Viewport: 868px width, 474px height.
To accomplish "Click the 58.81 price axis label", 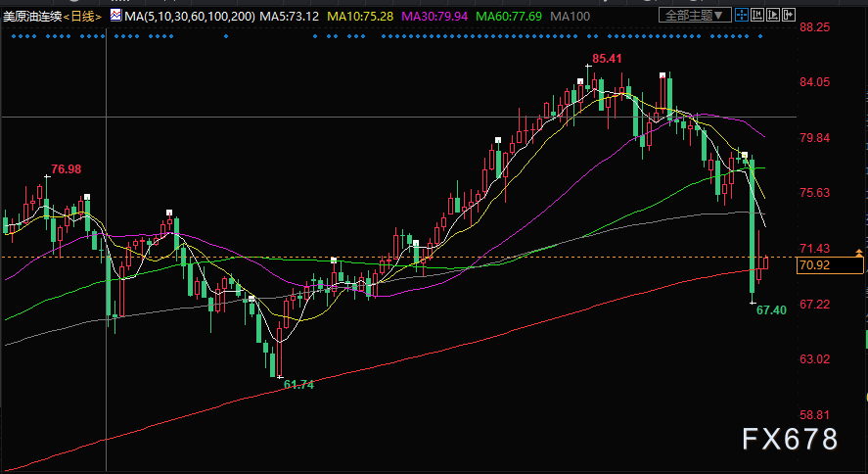I will pyautogui.click(x=815, y=415).
